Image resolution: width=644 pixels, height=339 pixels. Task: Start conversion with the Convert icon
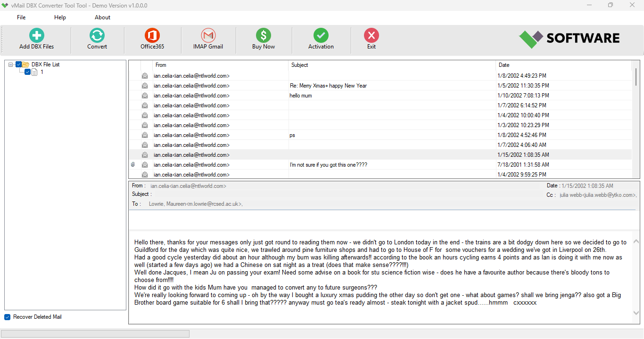(x=97, y=36)
